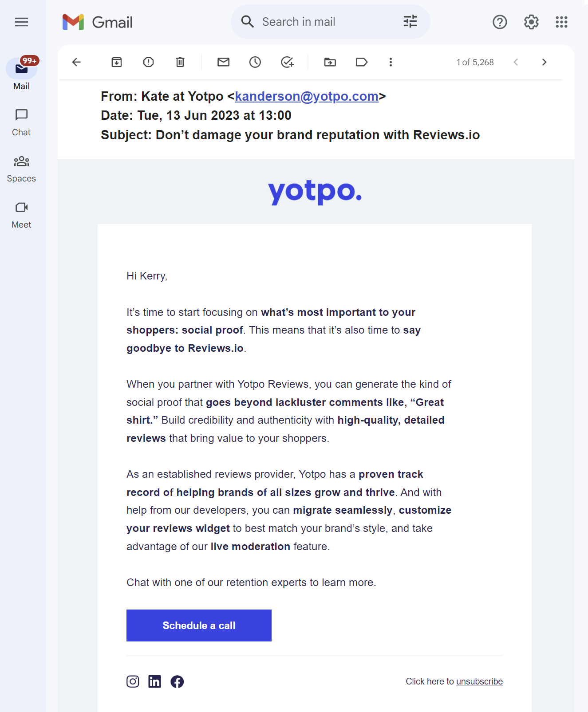Screen dimensions: 588x712
Task: Open the more options menu
Action: 391,62
